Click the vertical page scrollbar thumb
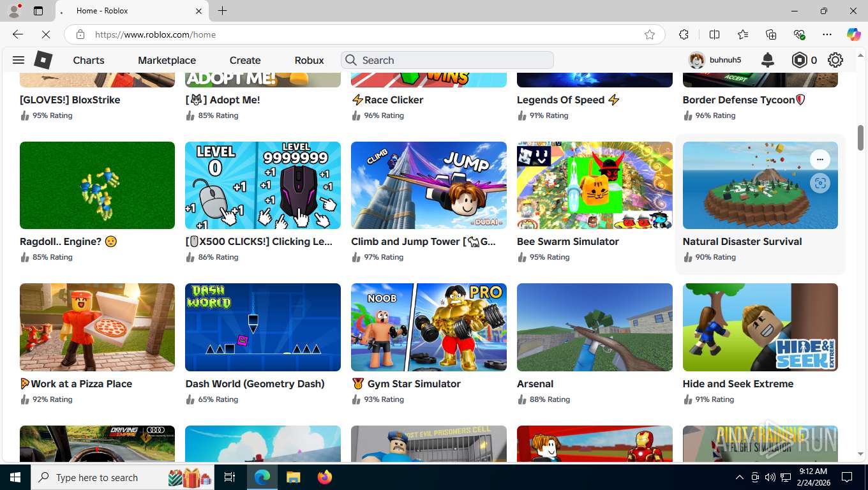 click(x=860, y=138)
